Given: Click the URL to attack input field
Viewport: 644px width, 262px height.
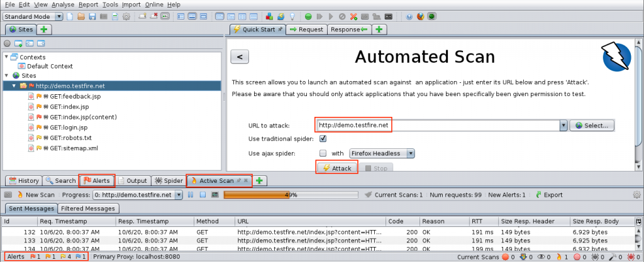Looking at the screenshot, I should point(438,126).
